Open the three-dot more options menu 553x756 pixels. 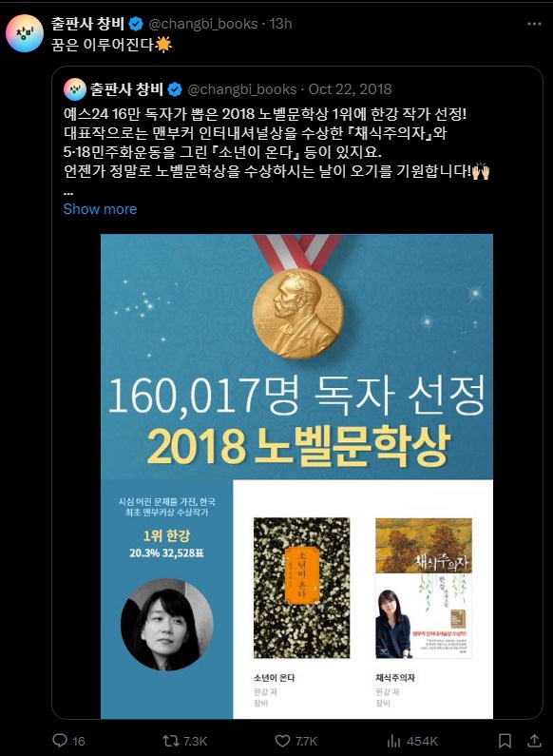click(x=534, y=24)
